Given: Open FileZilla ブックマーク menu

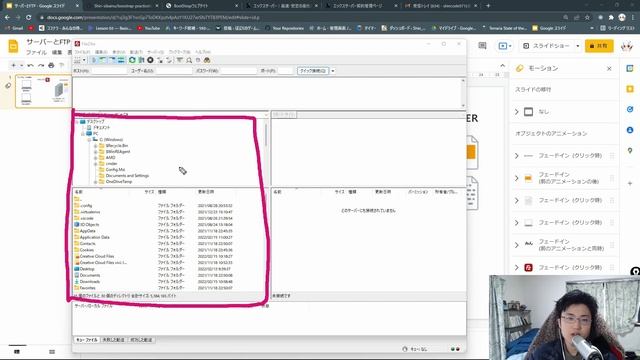Looking at the screenshot, I should pyautogui.click(x=180, y=52).
